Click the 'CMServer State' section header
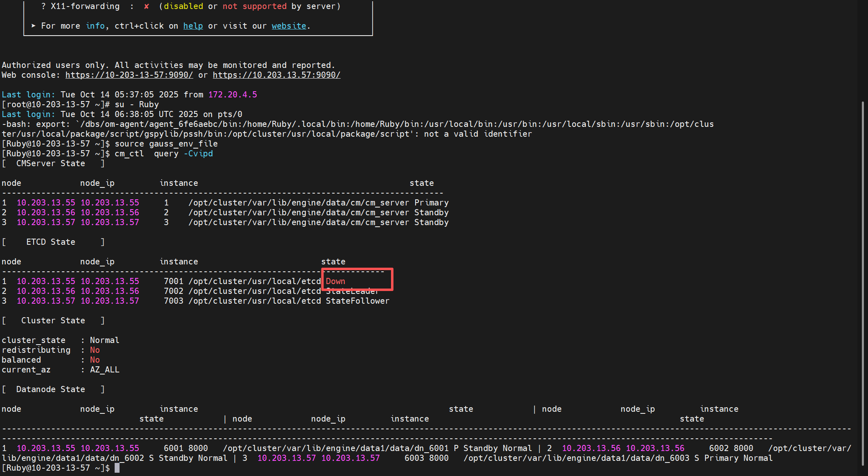This screenshot has width=868, height=476. [x=50, y=163]
